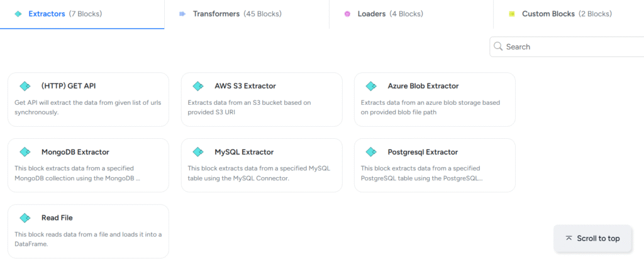Click the (HTTP) GET API block icon
The height and width of the screenshot is (270, 644).
coord(25,86)
